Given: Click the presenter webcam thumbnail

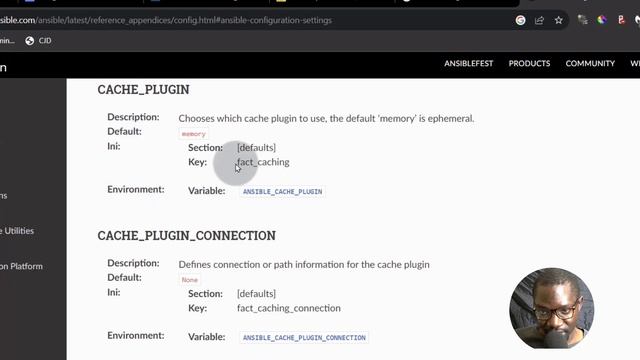Looking at the screenshot, I should (551, 308).
